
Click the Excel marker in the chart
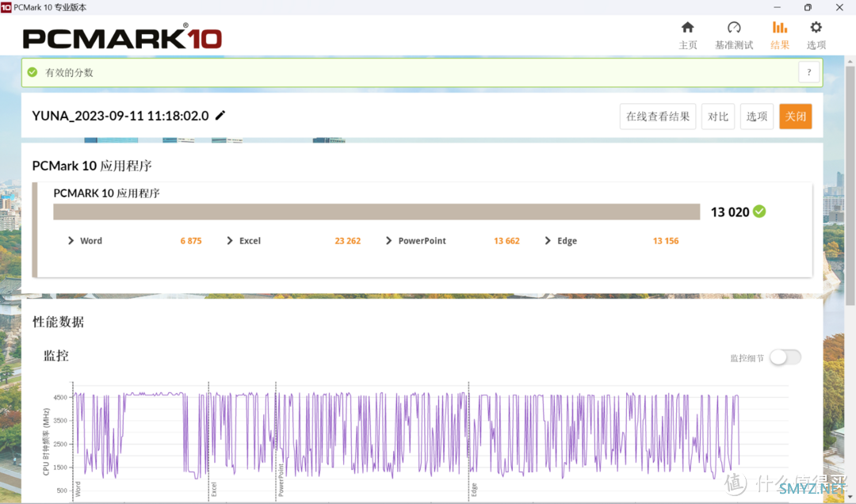pos(213,489)
